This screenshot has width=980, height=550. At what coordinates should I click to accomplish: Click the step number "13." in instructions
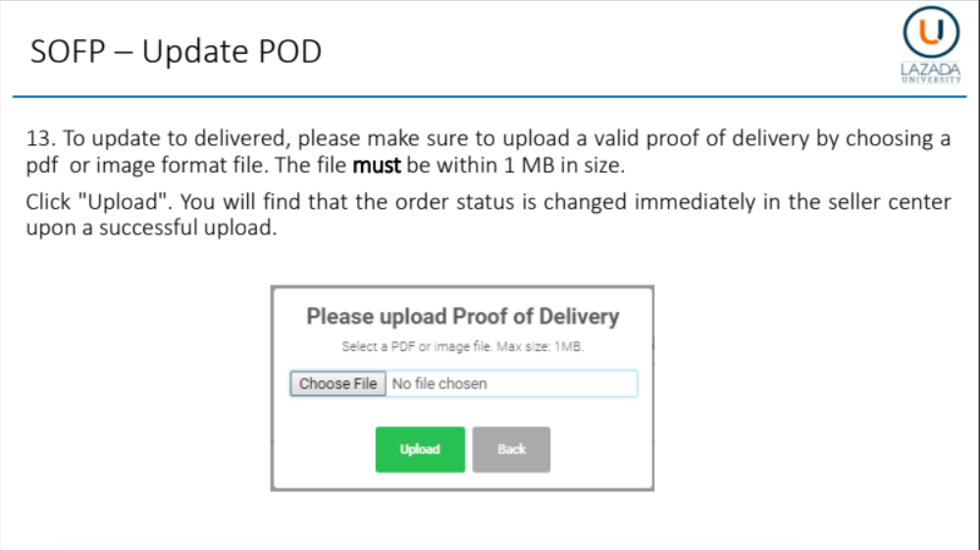tap(40, 138)
